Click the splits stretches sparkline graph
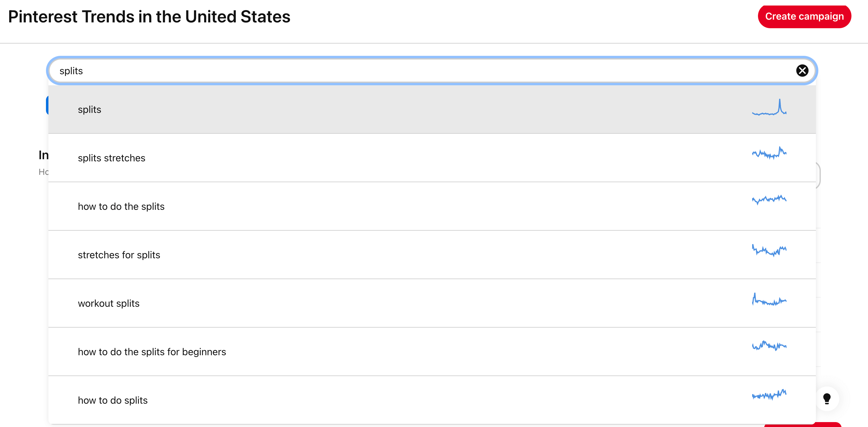Screen dimensions: 868x427 pos(769,153)
